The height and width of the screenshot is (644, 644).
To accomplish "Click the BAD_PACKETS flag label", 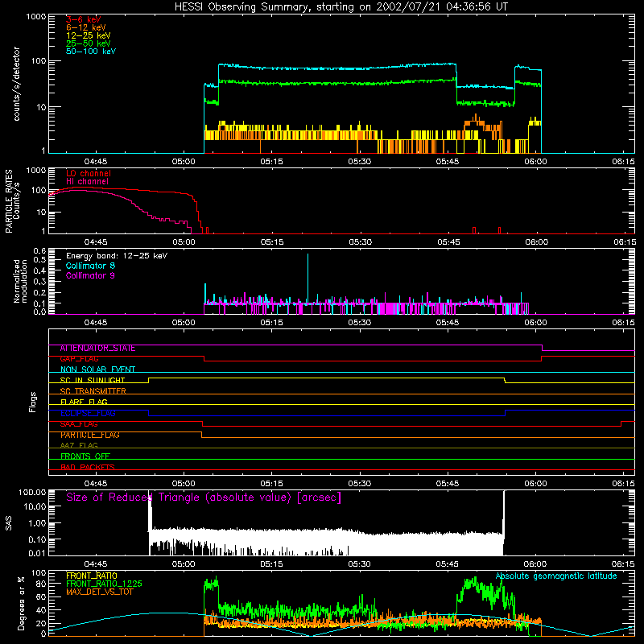I will tap(88, 467).
